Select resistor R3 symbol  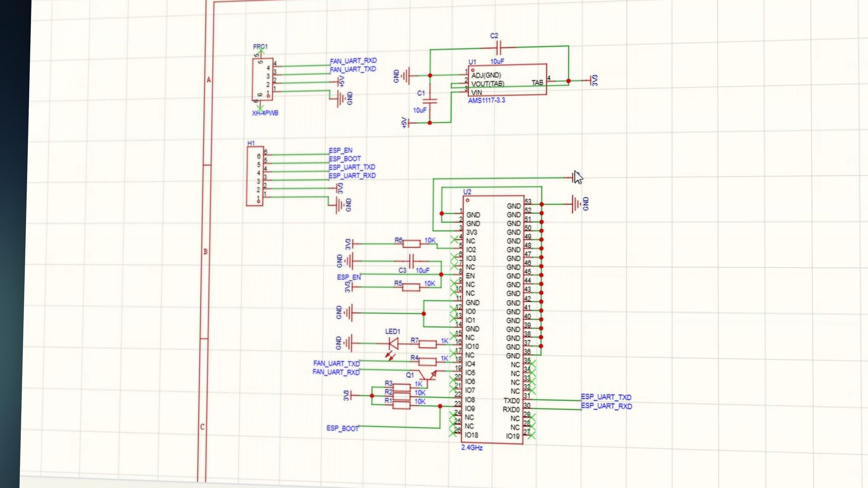[x=401, y=388]
